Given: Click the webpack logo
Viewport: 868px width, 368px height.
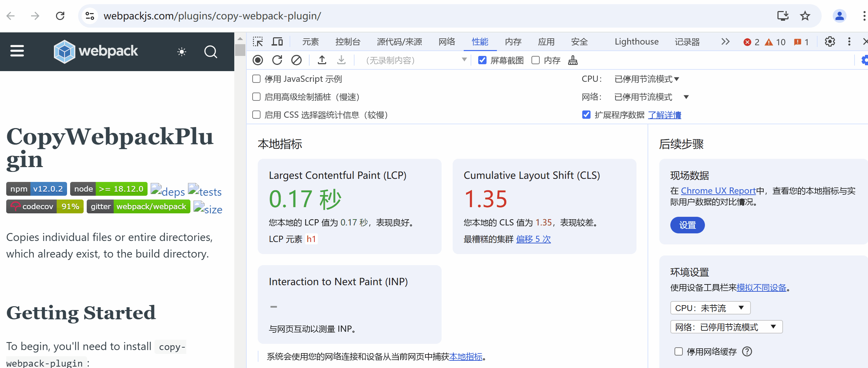Looking at the screenshot, I should (96, 51).
